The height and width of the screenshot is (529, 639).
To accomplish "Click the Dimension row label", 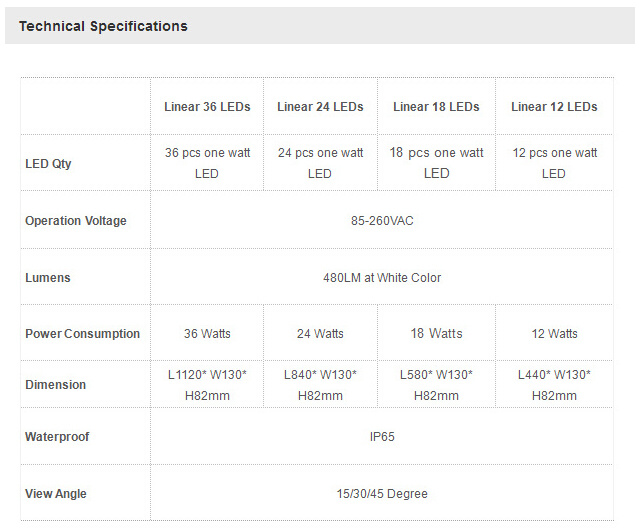I will (x=56, y=385).
